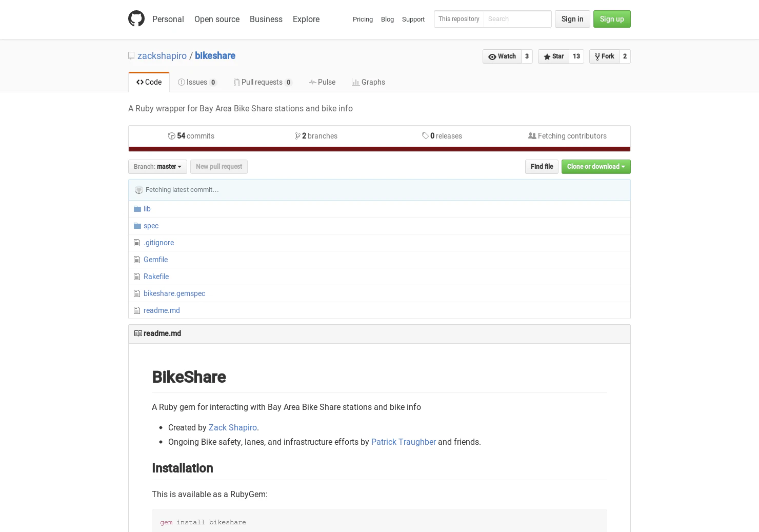Viewport: 759px width, 532px height.
Task: Open readme.md in the file list
Action: (x=162, y=310)
